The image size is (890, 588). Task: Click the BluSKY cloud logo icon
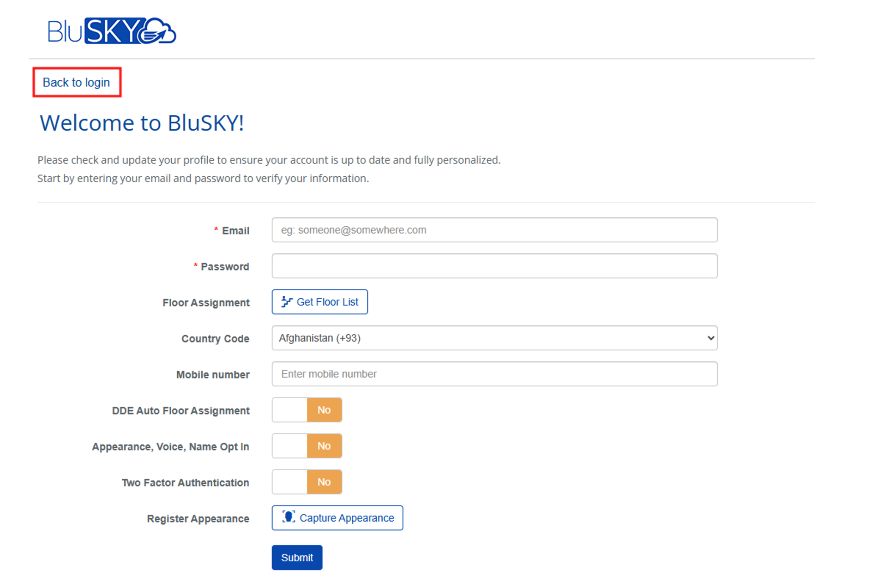(x=158, y=32)
